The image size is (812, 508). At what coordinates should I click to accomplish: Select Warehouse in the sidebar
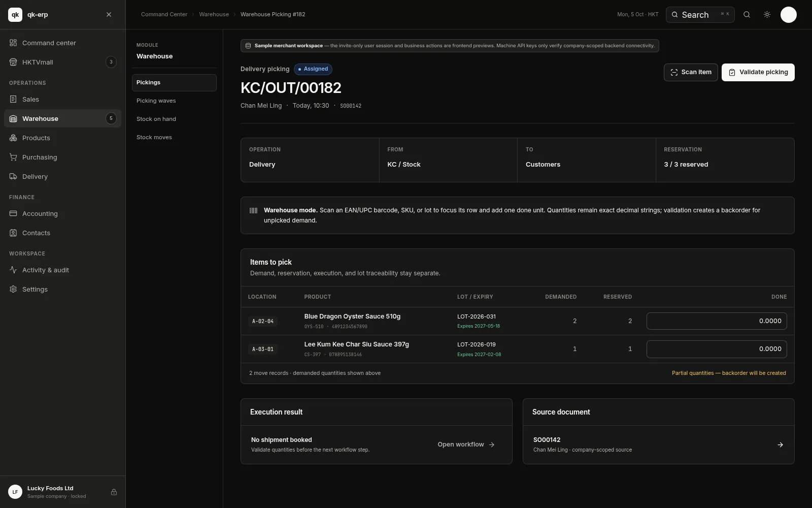click(62, 118)
